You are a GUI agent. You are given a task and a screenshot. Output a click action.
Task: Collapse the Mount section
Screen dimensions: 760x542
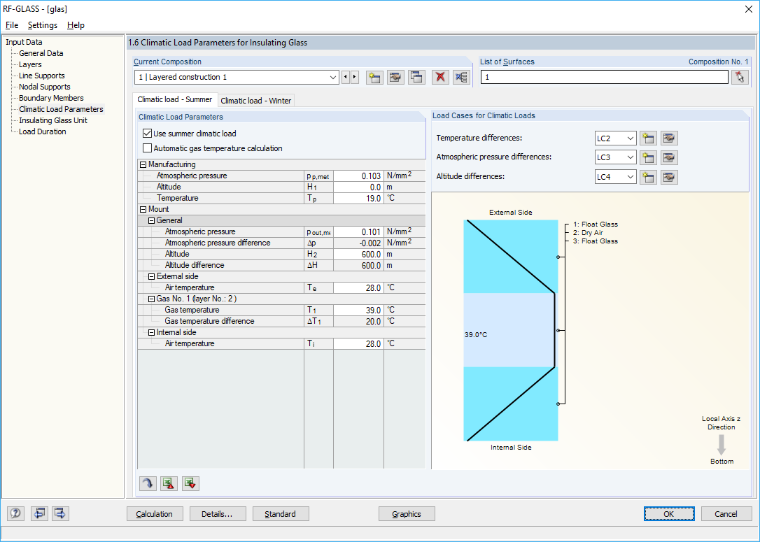tap(143, 209)
